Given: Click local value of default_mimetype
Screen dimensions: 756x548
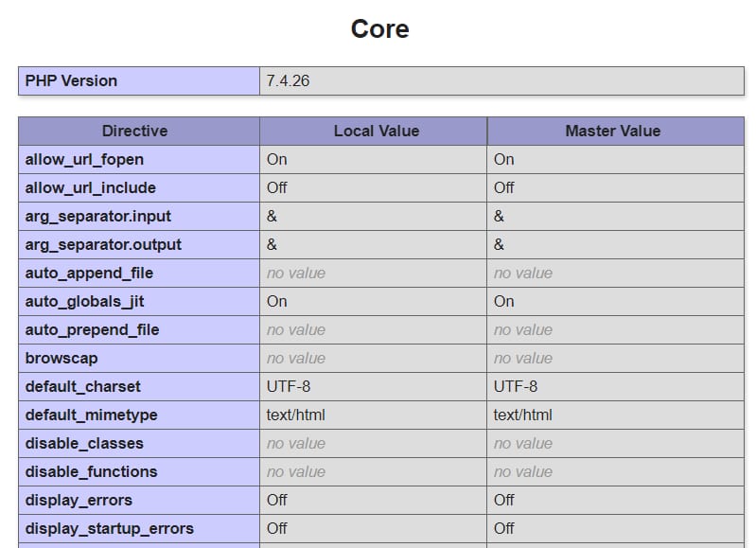Looking at the screenshot, I should tap(296, 415).
